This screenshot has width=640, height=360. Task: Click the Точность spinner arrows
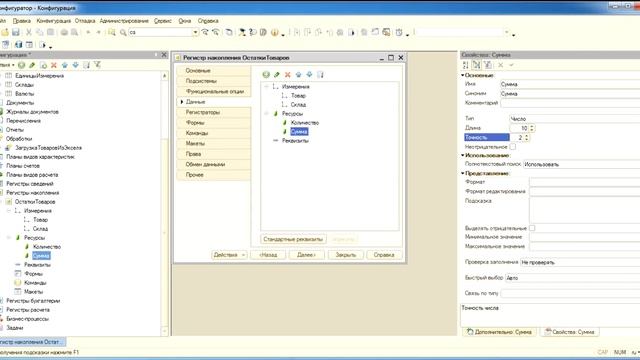click(527, 138)
